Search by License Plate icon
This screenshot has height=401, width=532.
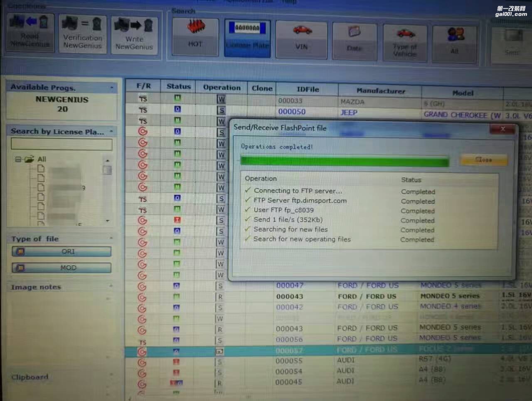(x=247, y=38)
